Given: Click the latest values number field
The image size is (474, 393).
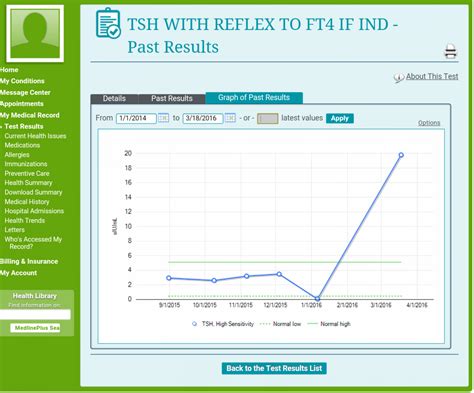Looking at the screenshot, I should pyautogui.click(x=268, y=118).
